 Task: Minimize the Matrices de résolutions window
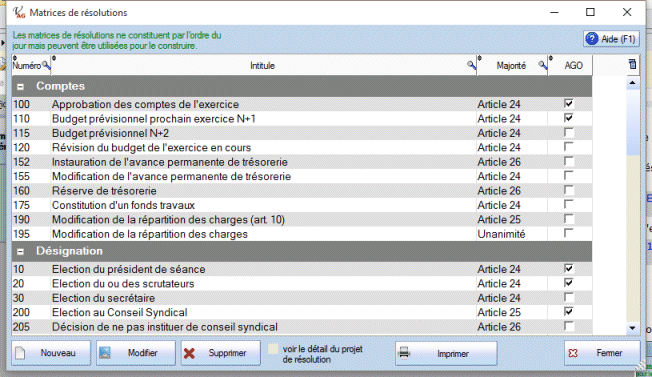pos(554,12)
